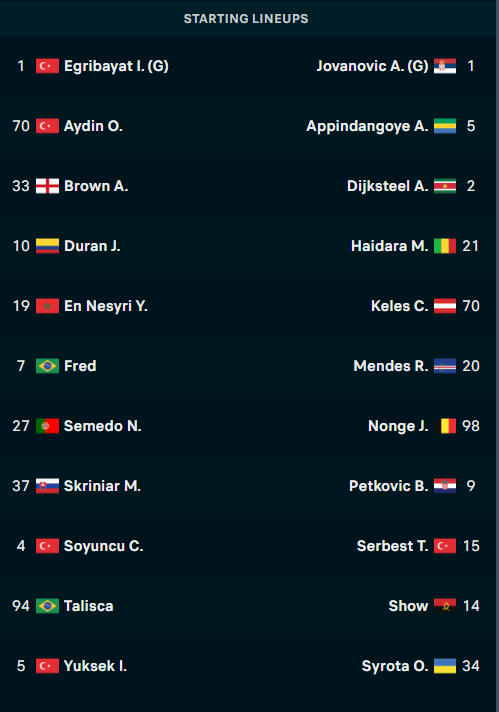Open Haidara M. player details
Screen dimensions: 499x712
(390, 246)
